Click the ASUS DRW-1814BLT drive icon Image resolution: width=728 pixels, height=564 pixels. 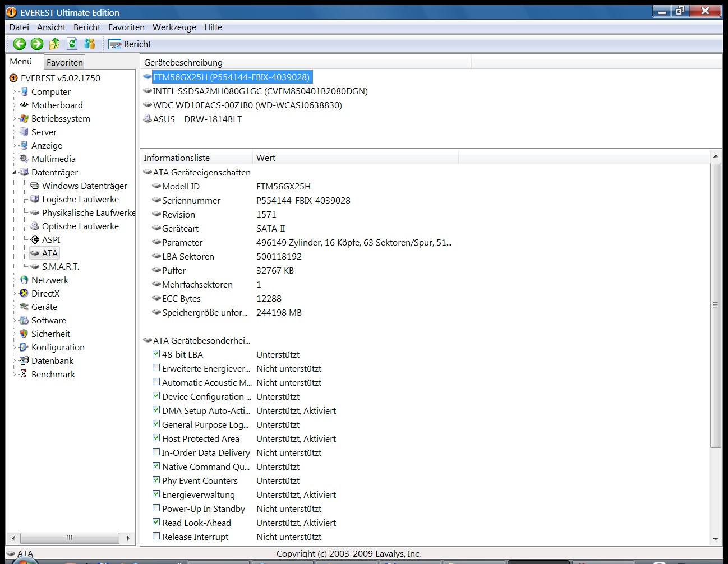click(148, 119)
